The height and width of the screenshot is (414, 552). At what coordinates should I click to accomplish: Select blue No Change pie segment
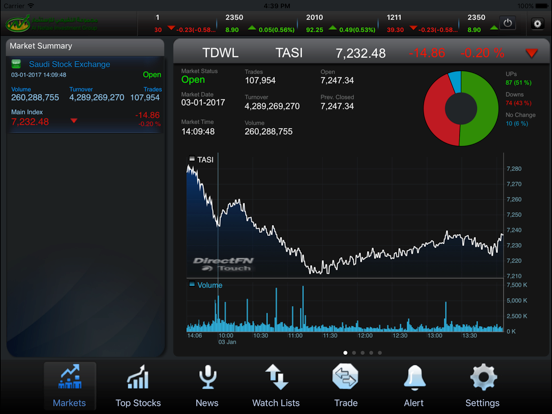(x=455, y=81)
